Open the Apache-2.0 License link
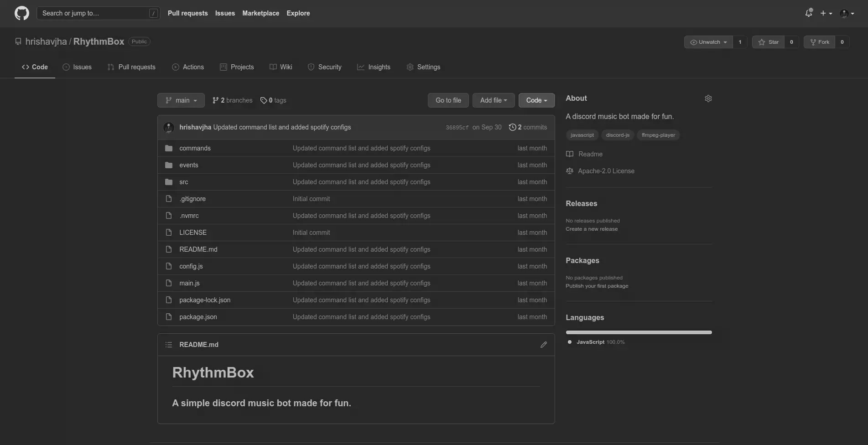Image resolution: width=868 pixels, height=445 pixels. point(606,171)
